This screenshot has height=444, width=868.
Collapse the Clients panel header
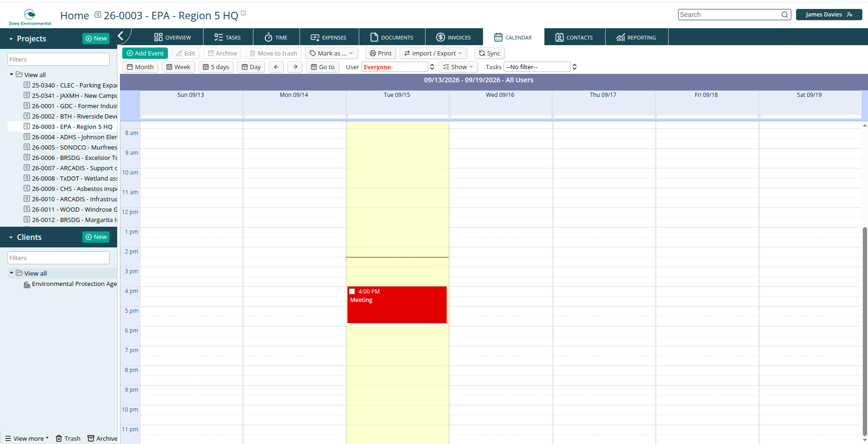11,238
